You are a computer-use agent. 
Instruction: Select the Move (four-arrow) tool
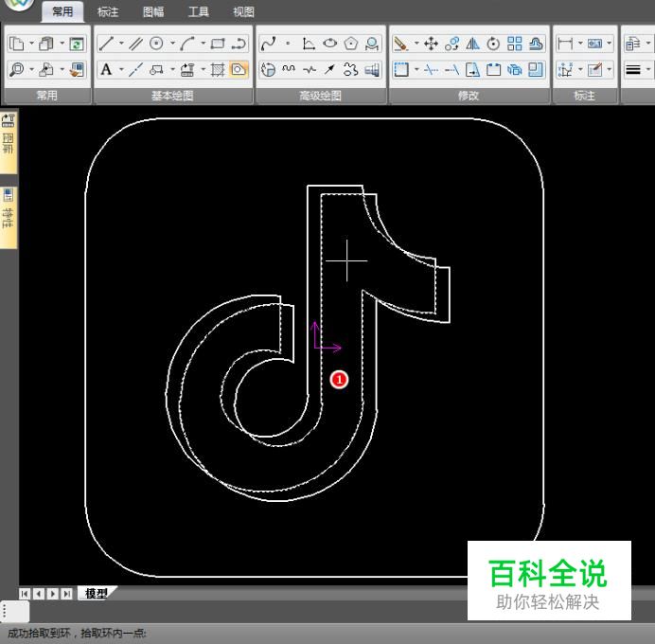(x=431, y=44)
